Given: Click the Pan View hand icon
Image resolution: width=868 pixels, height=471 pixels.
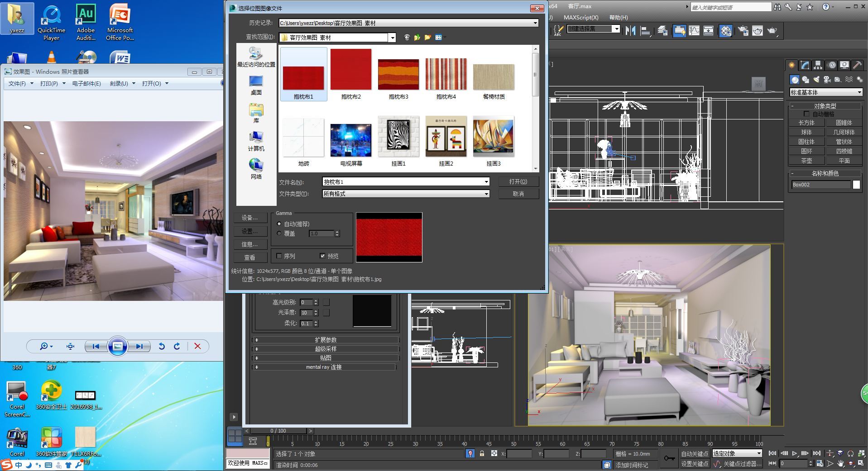Looking at the screenshot, I should pos(841,464).
